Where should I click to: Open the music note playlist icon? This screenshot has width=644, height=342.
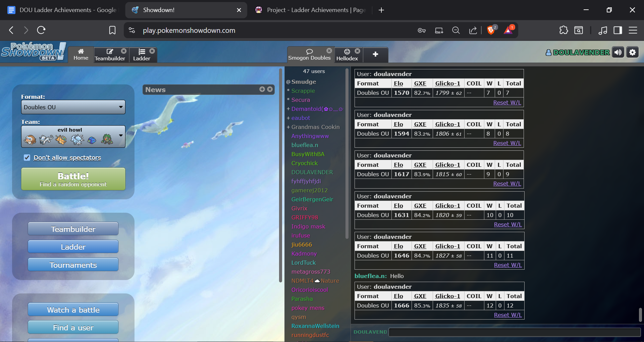(603, 30)
